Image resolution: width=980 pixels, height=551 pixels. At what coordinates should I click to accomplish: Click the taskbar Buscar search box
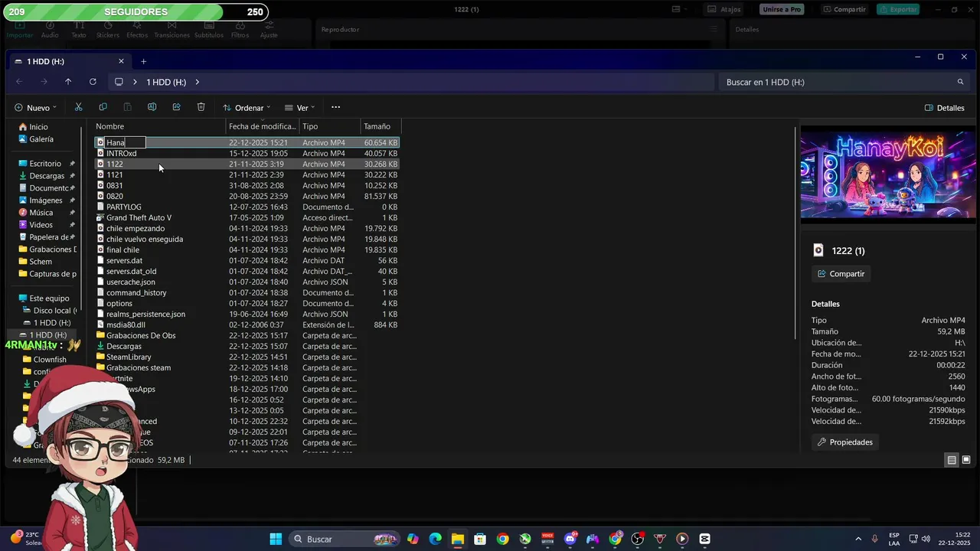tap(345, 539)
